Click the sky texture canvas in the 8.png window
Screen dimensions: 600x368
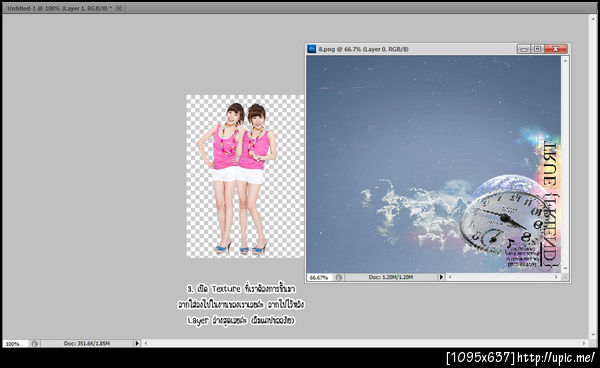click(x=434, y=164)
